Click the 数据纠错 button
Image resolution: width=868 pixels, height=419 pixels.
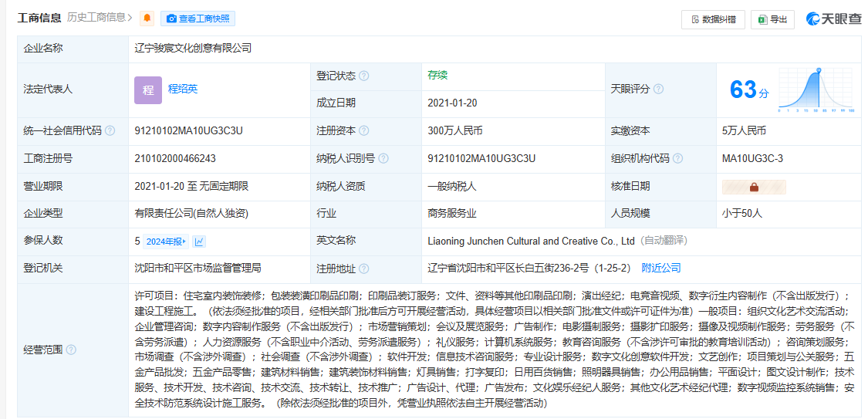point(713,19)
